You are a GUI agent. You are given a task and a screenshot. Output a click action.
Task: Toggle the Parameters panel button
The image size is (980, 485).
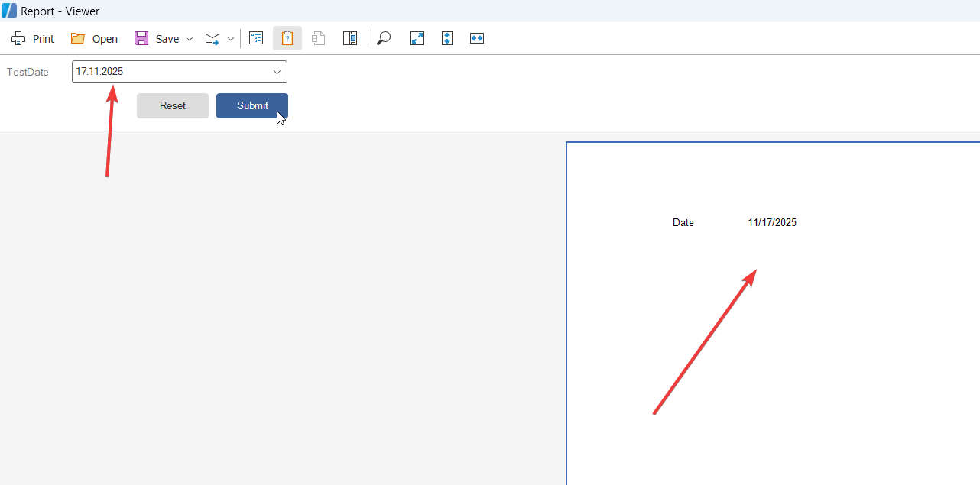(x=287, y=38)
